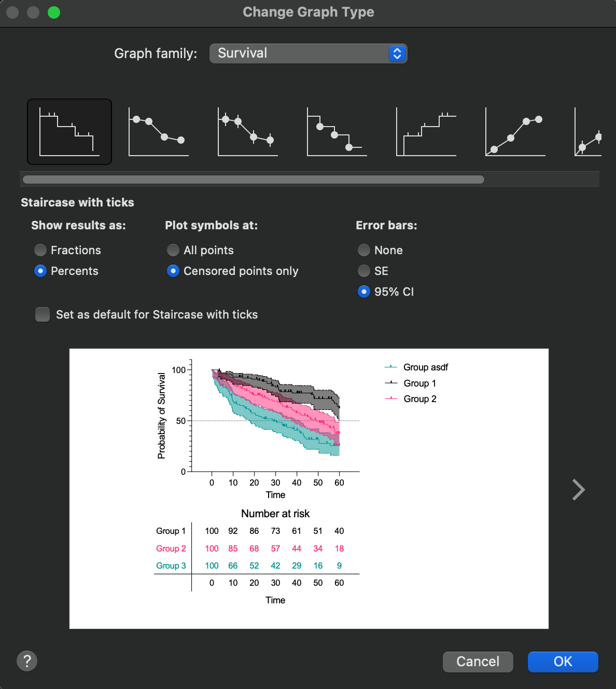Click the survival graph preview image
The height and width of the screenshot is (689, 616).
(x=309, y=488)
